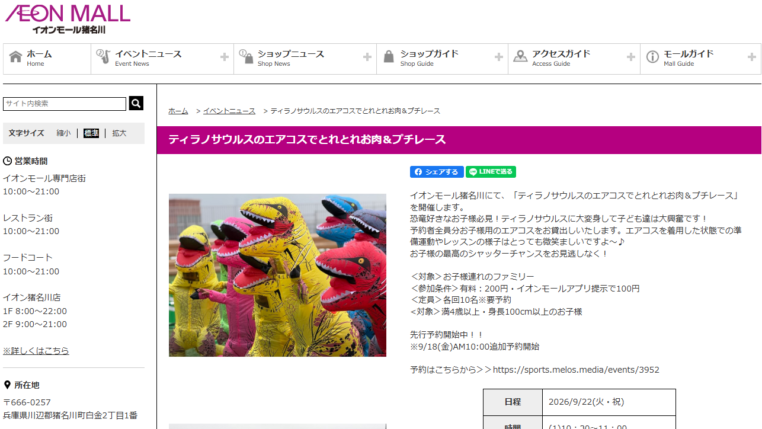Expand the ショップニュース plus menu
The width and height of the screenshot is (762, 429).
367,57
